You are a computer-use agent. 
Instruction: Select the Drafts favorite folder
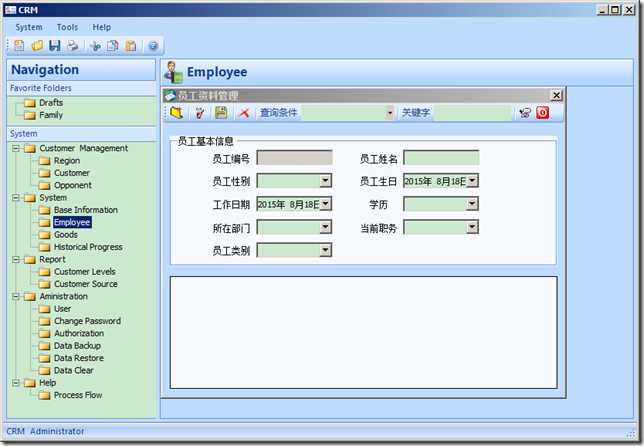pyautogui.click(x=51, y=103)
